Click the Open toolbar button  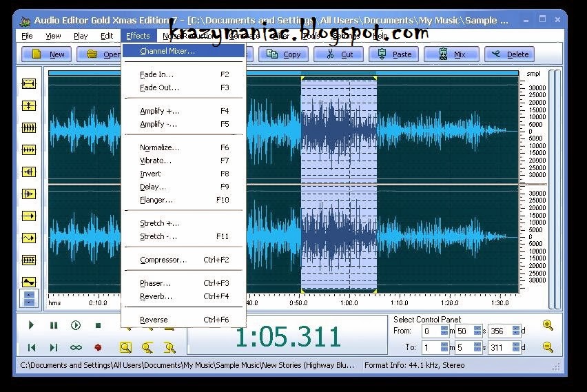(99, 54)
